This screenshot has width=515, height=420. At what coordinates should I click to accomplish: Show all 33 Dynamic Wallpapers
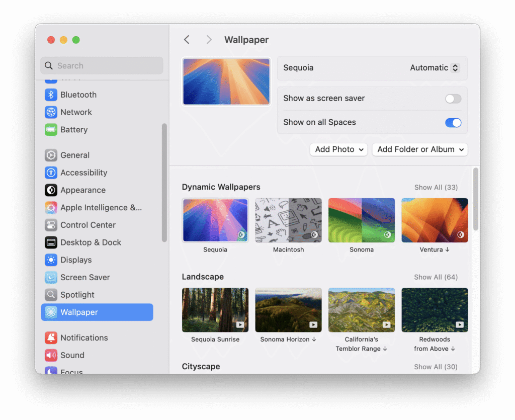point(436,187)
